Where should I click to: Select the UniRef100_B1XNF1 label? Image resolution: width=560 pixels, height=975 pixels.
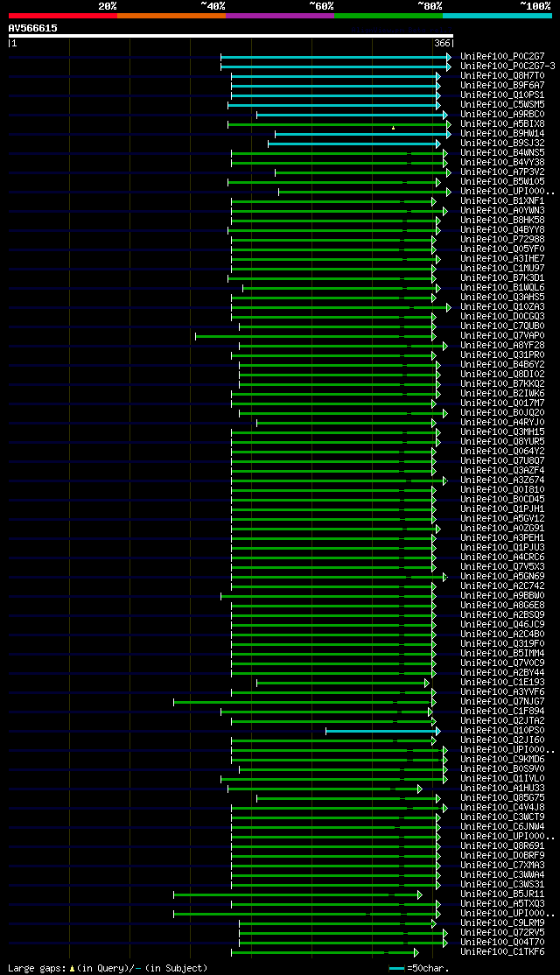tap(503, 200)
